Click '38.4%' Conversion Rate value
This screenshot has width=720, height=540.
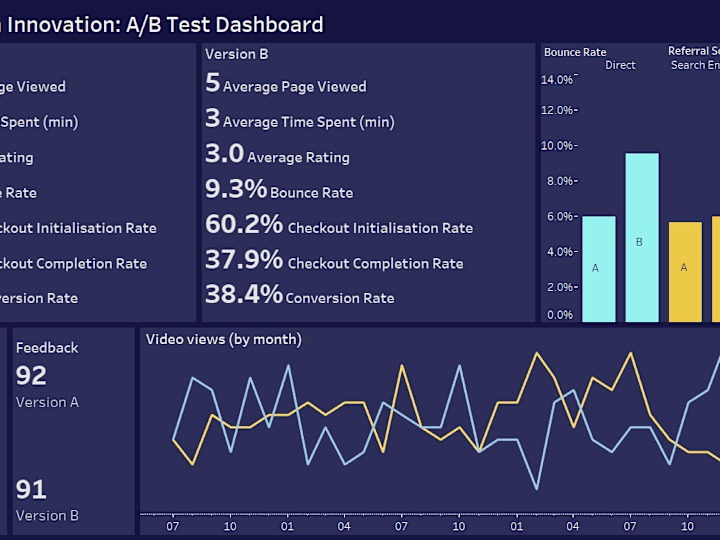click(x=244, y=294)
